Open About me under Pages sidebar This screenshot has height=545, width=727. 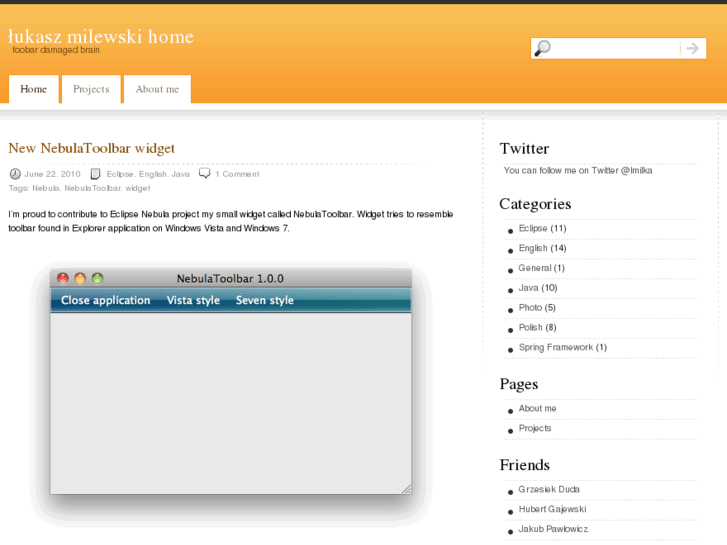coord(537,409)
